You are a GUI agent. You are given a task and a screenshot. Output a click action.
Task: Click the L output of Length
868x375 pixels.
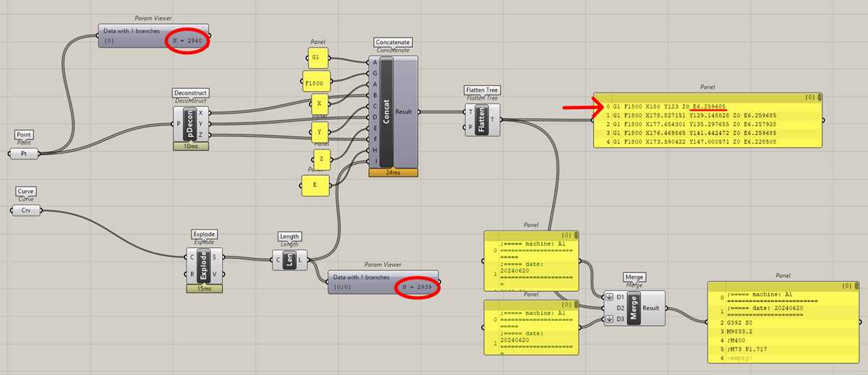[299, 260]
